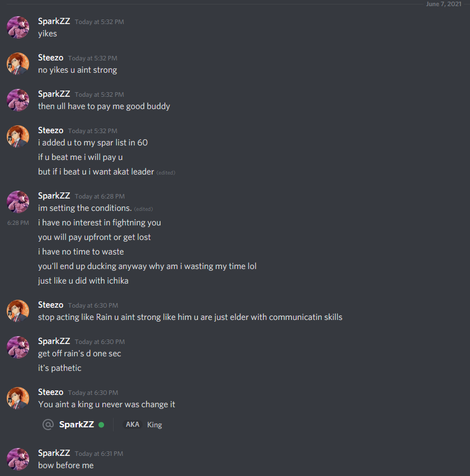
Task: Click SparkZZ's avatar beside the "yikes" message
Action: click(18, 27)
